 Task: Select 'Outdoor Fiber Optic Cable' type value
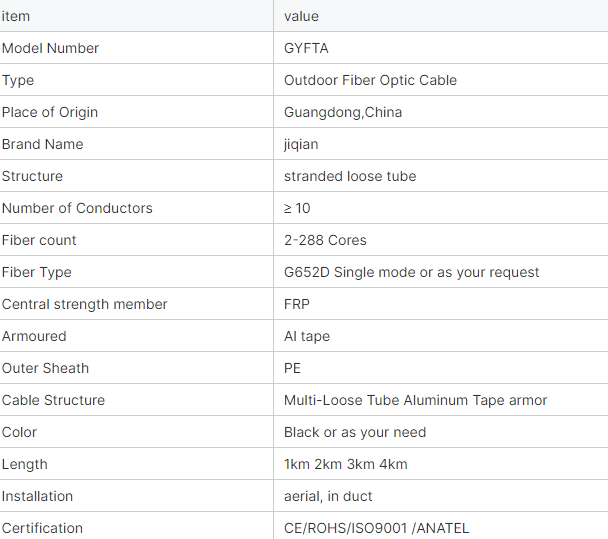(370, 80)
